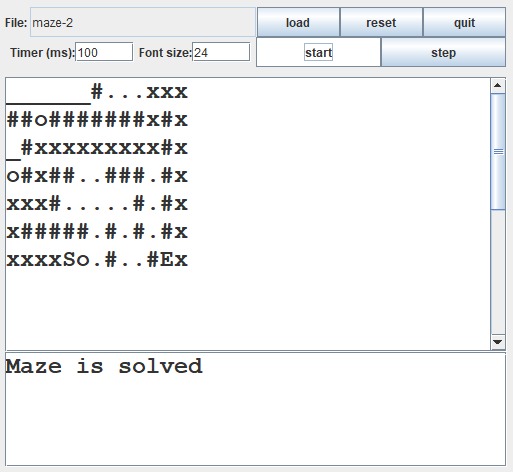
Task: Click the 'Maze is solved' status text
Action: [x=104, y=366]
